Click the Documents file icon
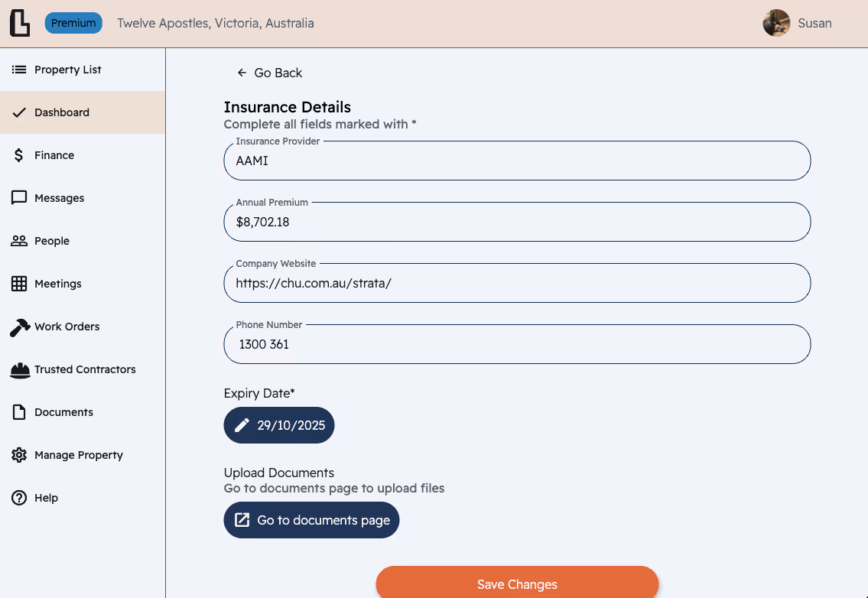This screenshot has width=868, height=598. 19,412
